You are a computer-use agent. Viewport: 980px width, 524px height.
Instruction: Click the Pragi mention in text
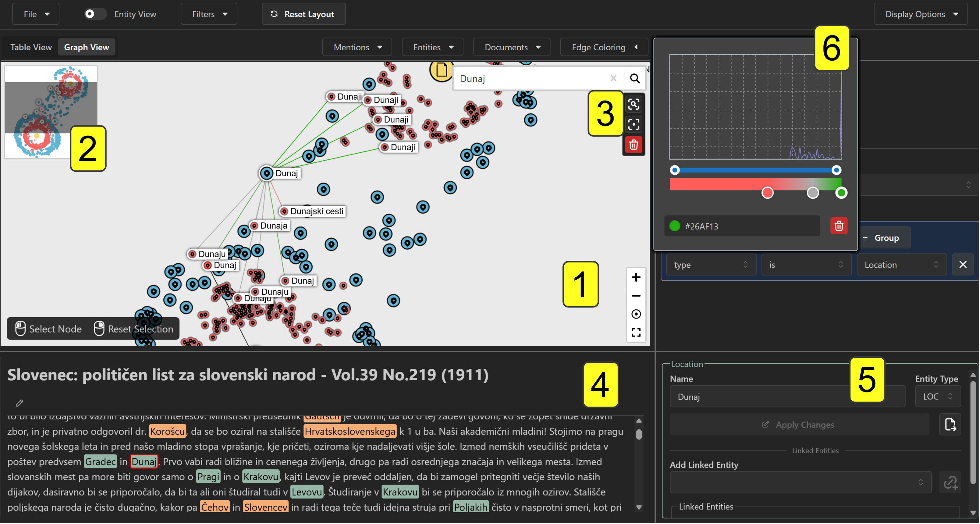tap(209, 477)
